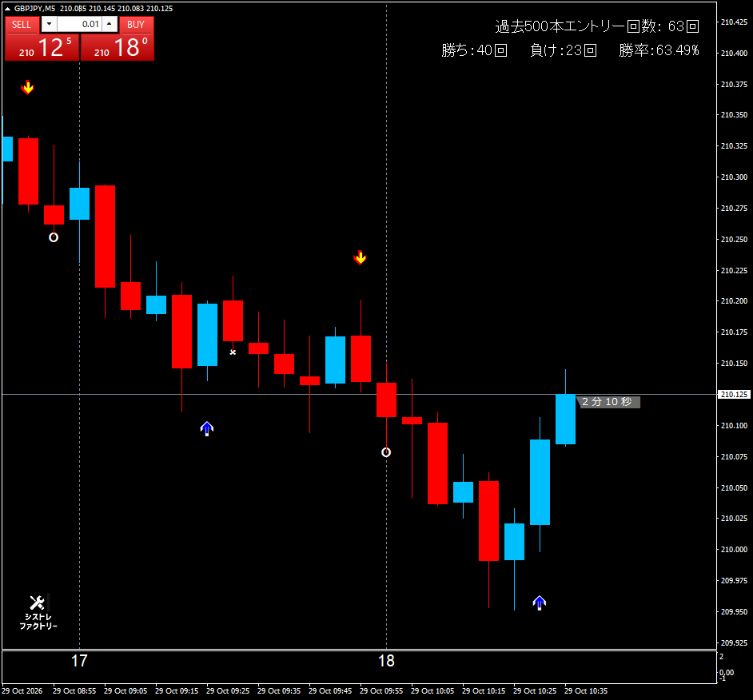The height and width of the screenshot is (700, 753).
Task: Click the GBPJPY,M5 chart title text
Action: click(34, 9)
